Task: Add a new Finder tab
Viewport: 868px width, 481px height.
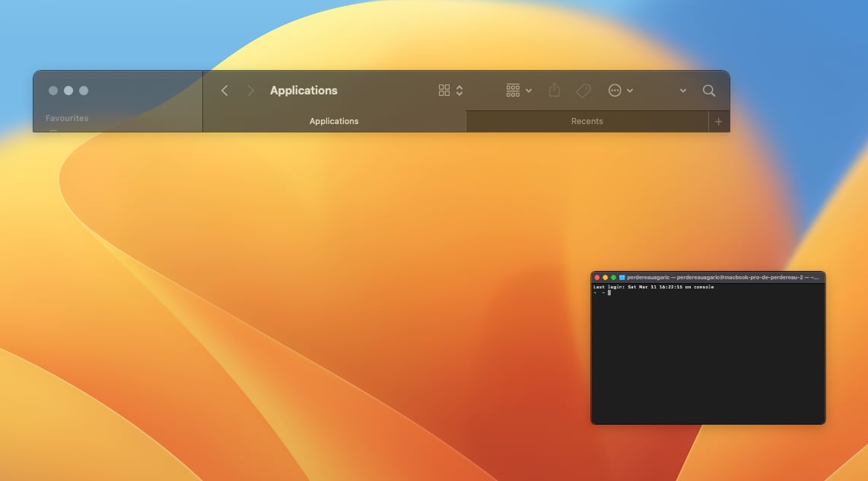Action: coord(719,121)
